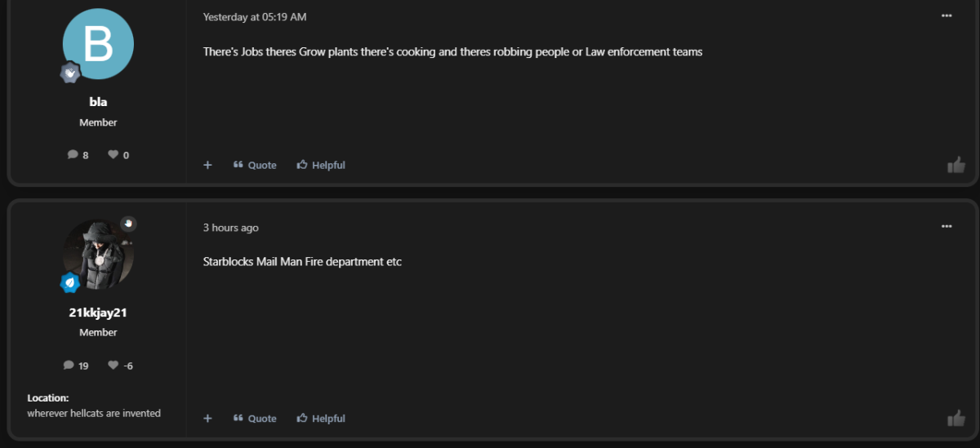The image size is (980, 448).
Task: Open the three-dot menu on bla's post
Action: [x=947, y=16]
